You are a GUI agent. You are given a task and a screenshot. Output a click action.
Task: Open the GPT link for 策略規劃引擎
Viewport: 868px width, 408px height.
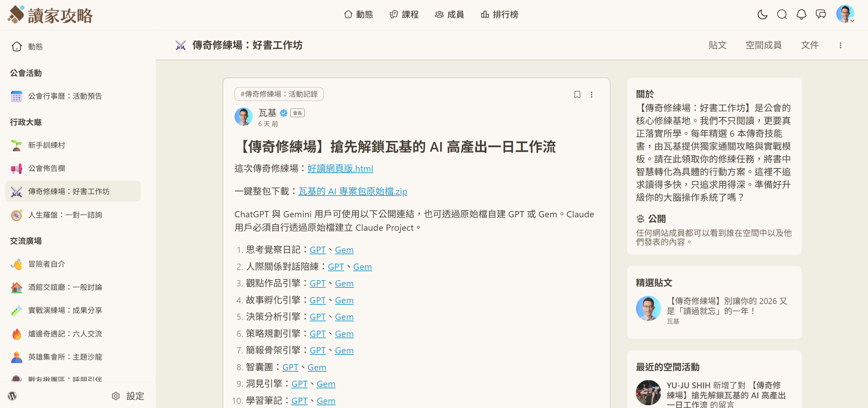[317, 334]
